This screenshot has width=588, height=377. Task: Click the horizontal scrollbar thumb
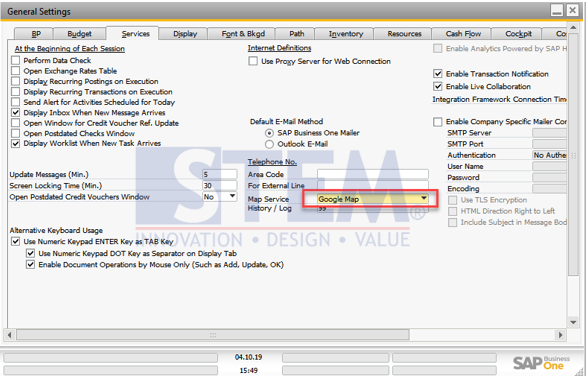click(213, 335)
